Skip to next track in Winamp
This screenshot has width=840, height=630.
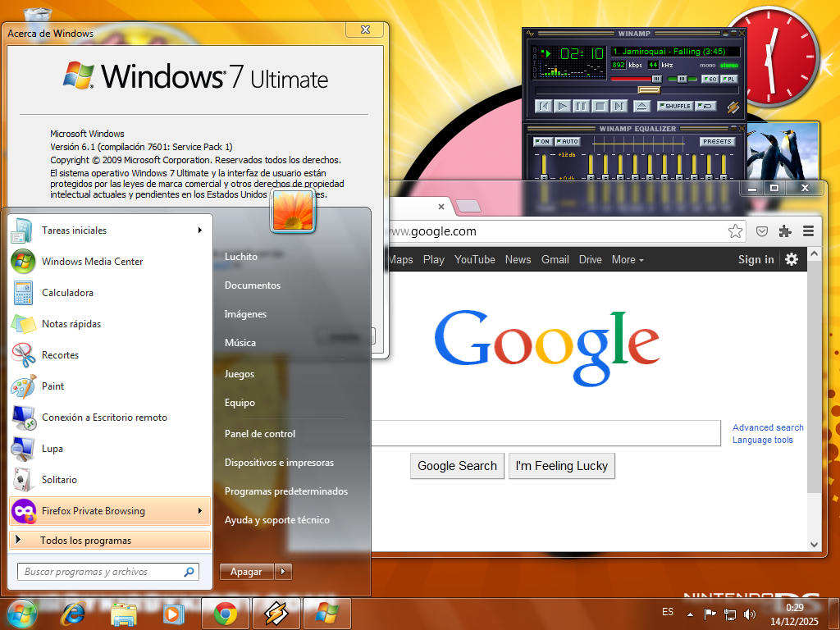click(619, 106)
